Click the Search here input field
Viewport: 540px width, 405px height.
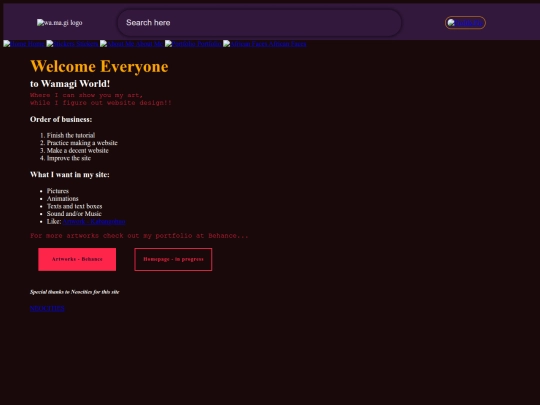click(x=259, y=23)
